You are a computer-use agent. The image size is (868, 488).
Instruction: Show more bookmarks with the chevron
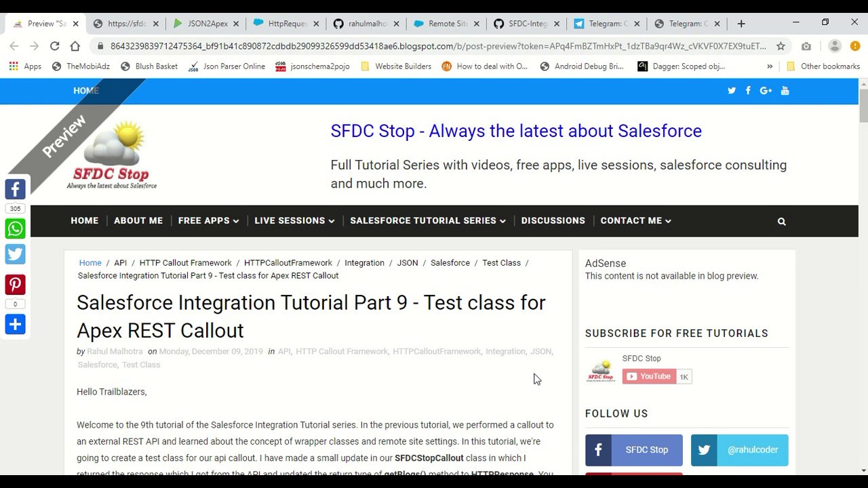coord(770,66)
